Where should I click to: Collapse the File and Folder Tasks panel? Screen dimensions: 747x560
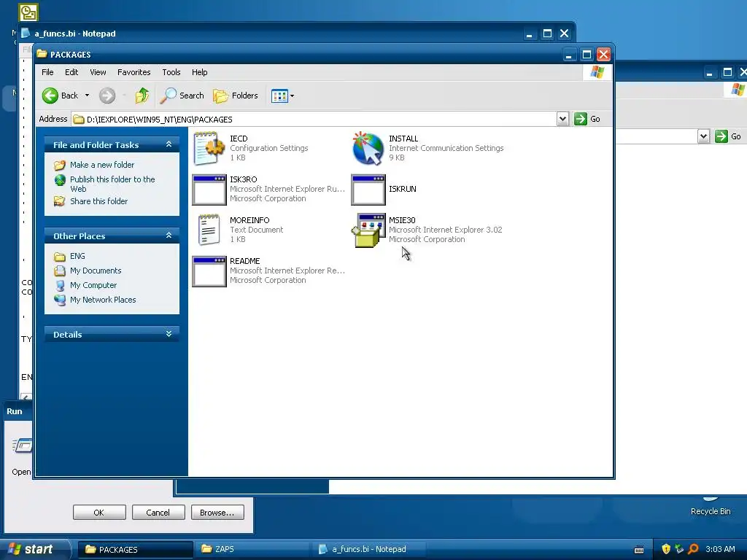[x=169, y=144]
